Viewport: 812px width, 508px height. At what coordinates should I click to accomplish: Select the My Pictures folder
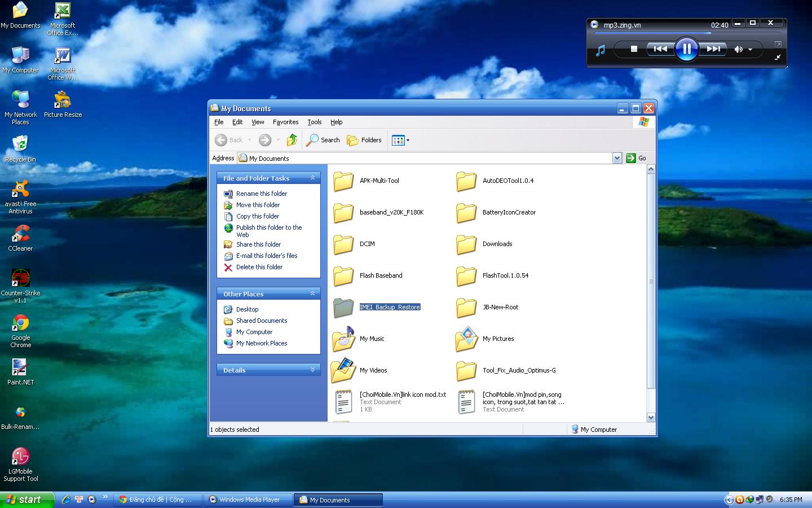484,339
